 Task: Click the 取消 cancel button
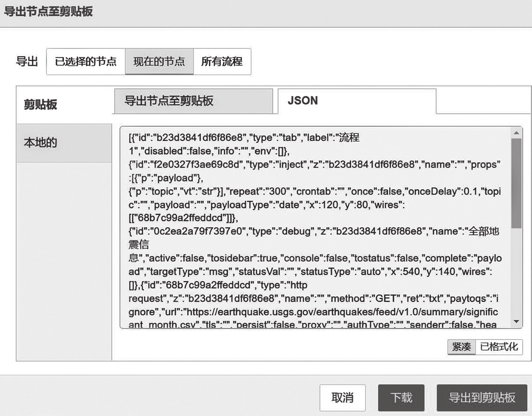342,398
